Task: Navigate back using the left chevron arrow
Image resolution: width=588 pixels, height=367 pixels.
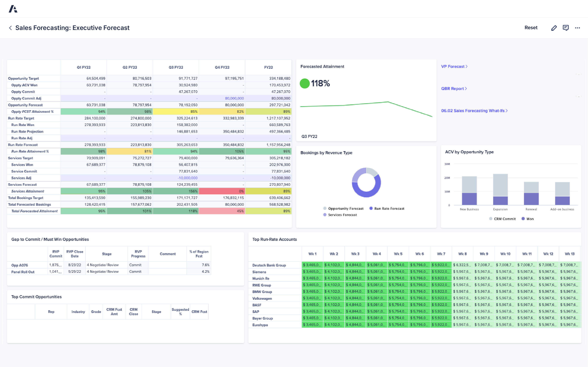Action: point(10,28)
